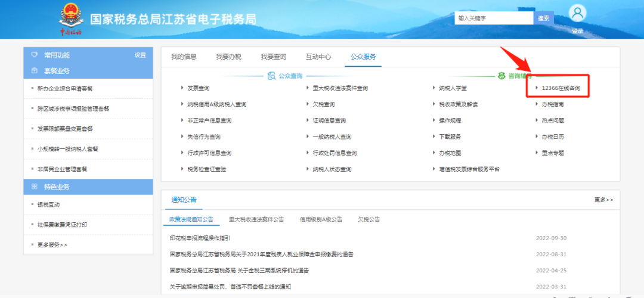This screenshot has width=644, height=298.
Task: Switch to the 我要查询 tab
Action: pyautogui.click(x=274, y=57)
